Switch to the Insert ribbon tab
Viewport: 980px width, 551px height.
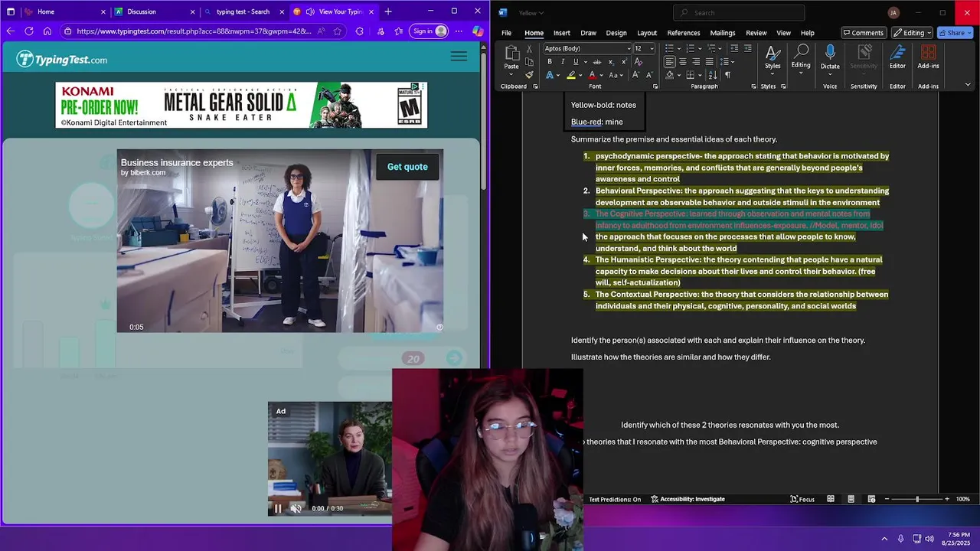point(561,33)
